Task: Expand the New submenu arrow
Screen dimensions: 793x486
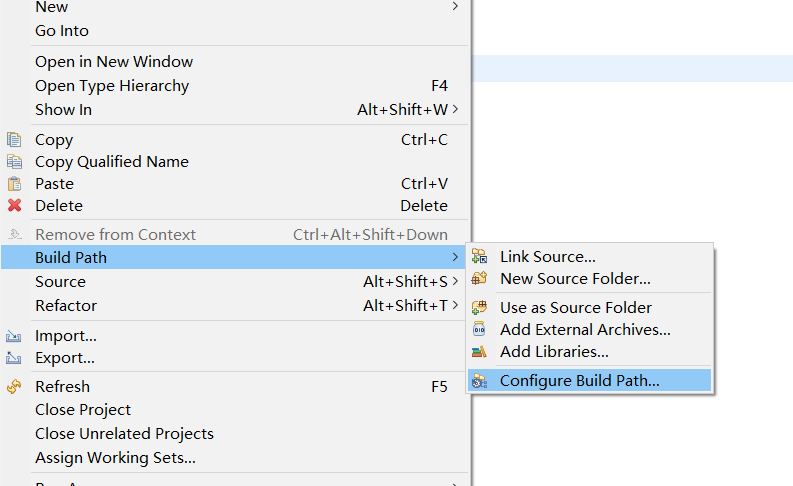Action: (x=455, y=7)
